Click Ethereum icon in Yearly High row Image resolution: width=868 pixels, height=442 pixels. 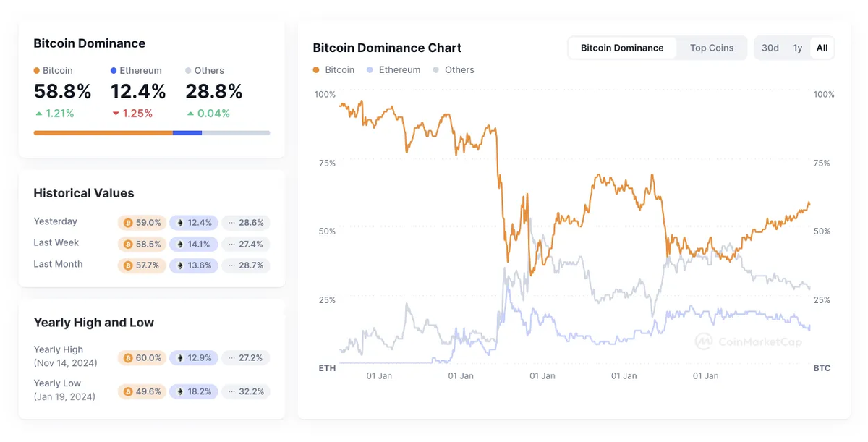181,358
